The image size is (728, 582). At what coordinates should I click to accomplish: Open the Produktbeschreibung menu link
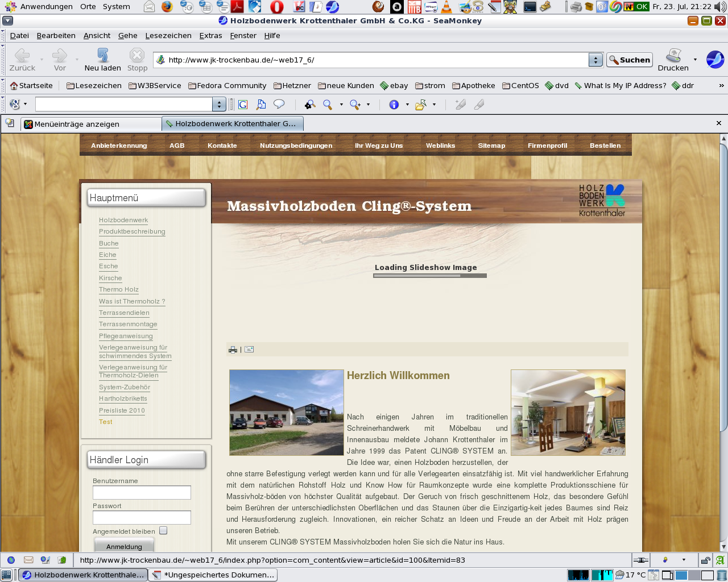coord(132,231)
